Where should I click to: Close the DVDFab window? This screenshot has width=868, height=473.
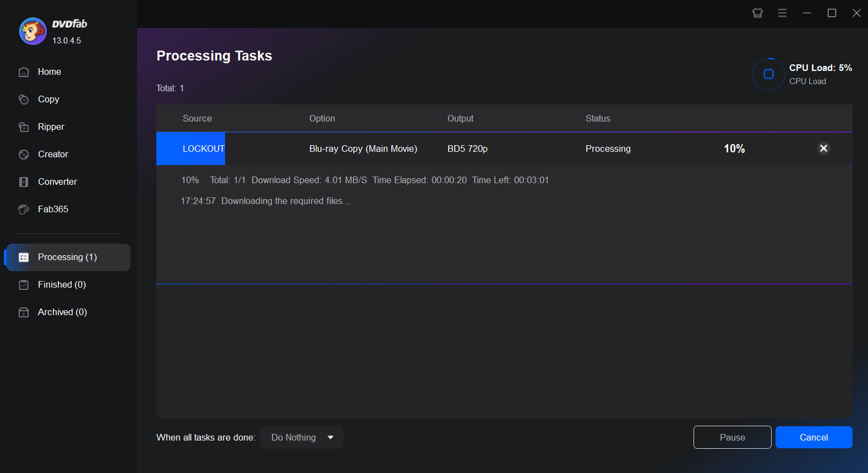tap(856, 13)
